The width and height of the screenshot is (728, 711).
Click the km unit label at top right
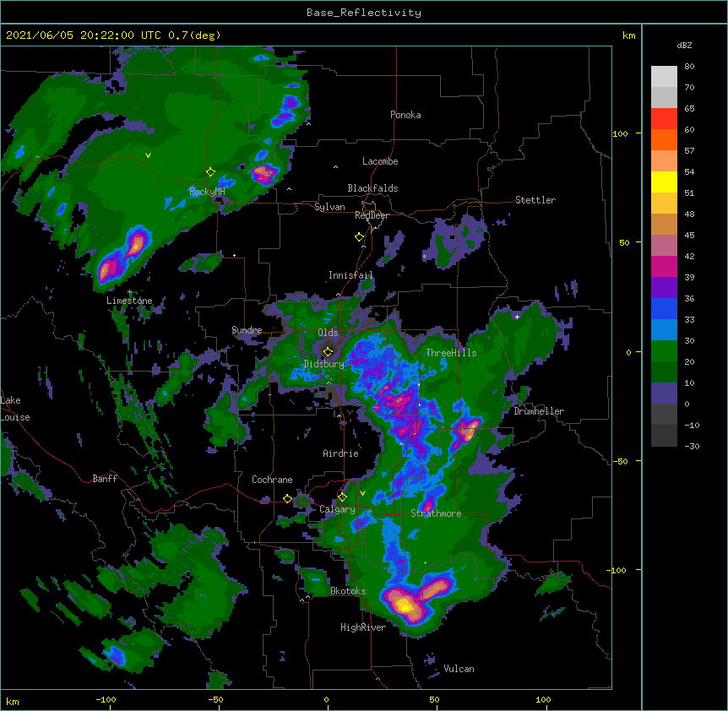[x=629, y=35]
